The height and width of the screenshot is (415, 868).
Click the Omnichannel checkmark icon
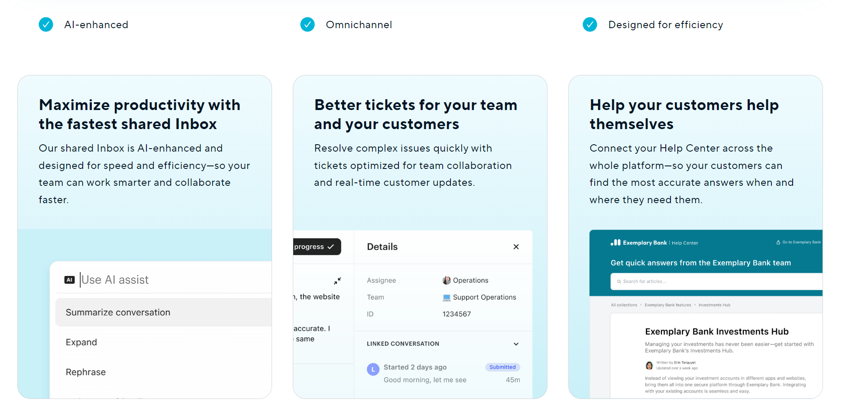point(308,25)
